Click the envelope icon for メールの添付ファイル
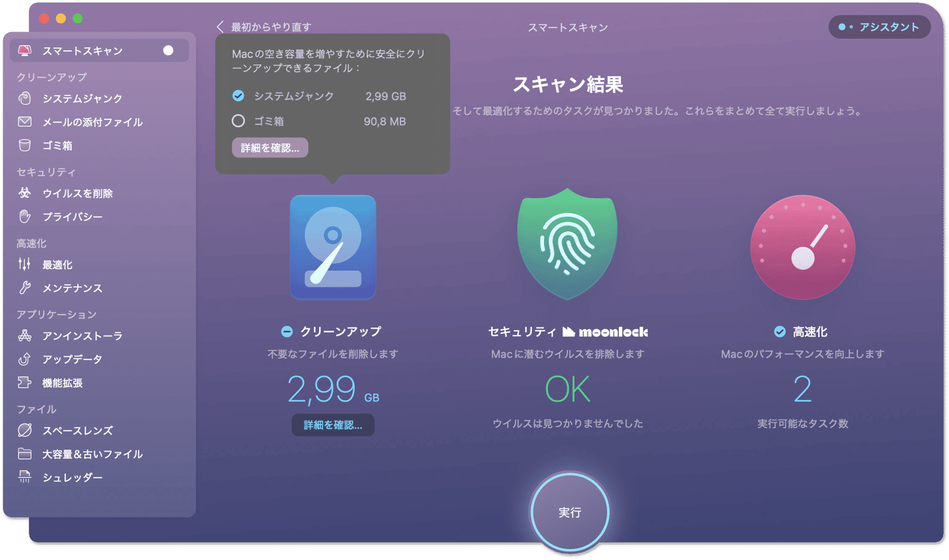The width and height of the screenshot is (949, 560). (x=24, y=122)
